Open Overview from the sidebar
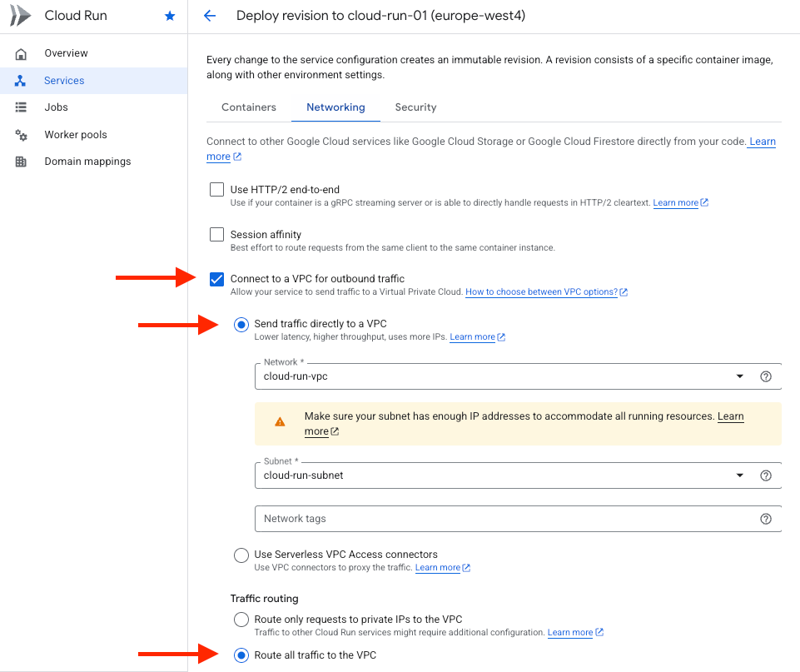The image size is (800, 672). (66, 53)
